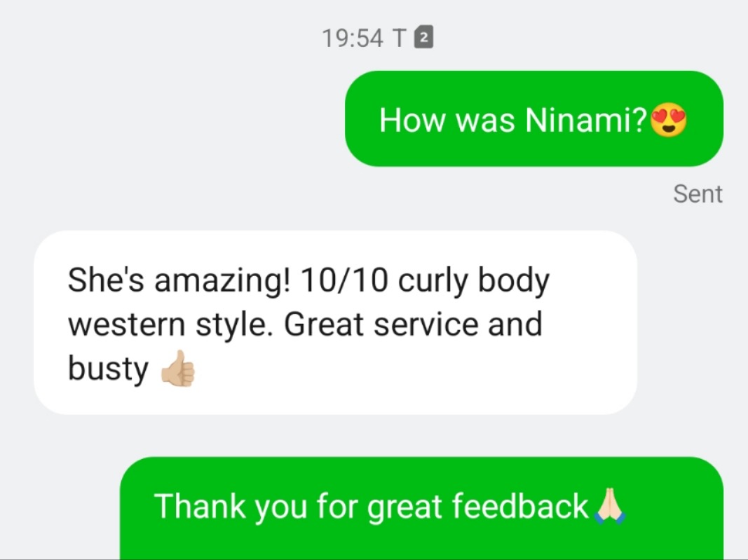This screenshot has height=560, width=748.
Task: Click the word "Ninami" in the sent message
Action: [x=580, y=120]
